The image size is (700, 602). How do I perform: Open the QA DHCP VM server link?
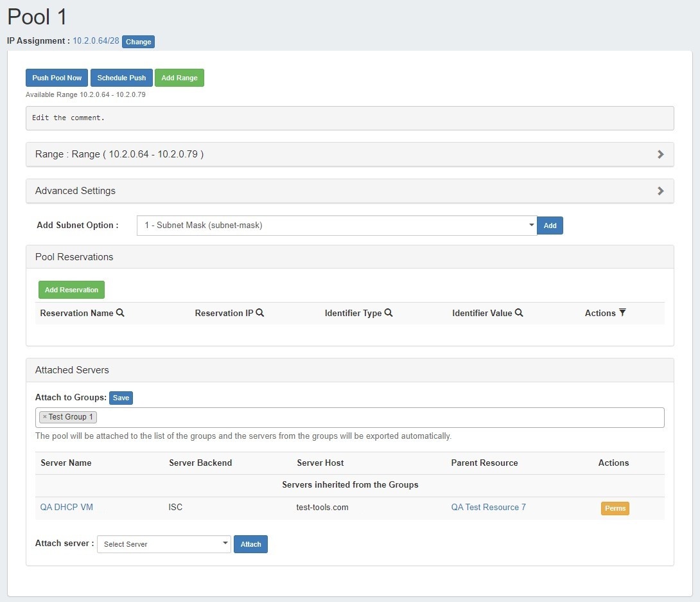[x=67, y=507]
